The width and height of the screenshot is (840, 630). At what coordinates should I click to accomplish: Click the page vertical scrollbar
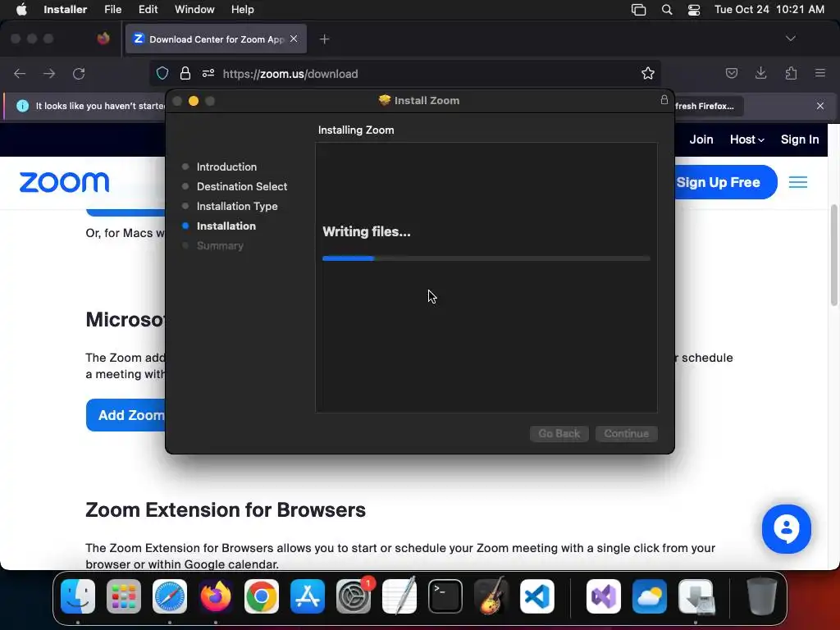(834, 256)
